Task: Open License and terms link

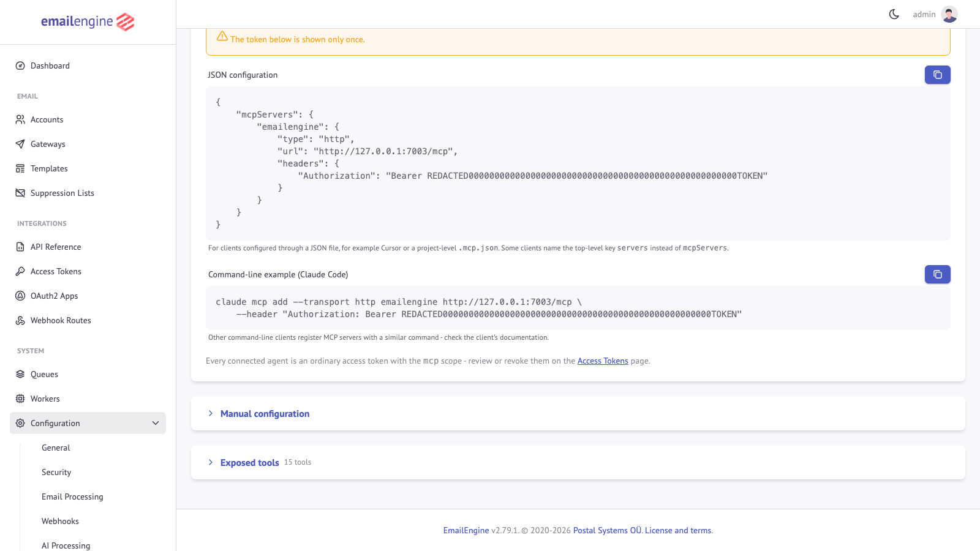Action: click(x=678, y=530)
